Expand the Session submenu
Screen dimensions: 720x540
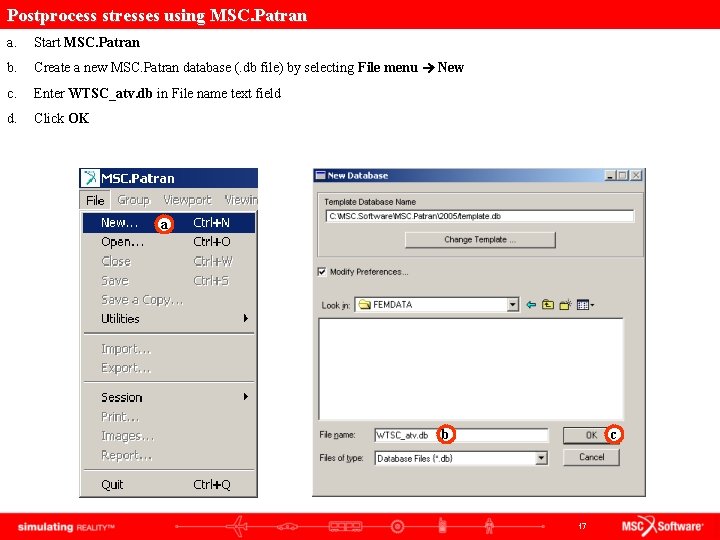click(169, 397)
